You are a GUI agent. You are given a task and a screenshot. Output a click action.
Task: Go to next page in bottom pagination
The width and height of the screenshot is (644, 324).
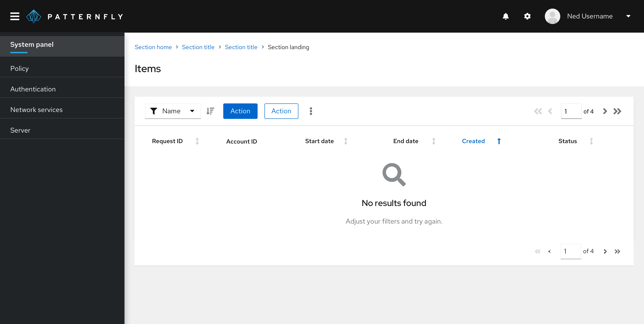click(605, 251)
